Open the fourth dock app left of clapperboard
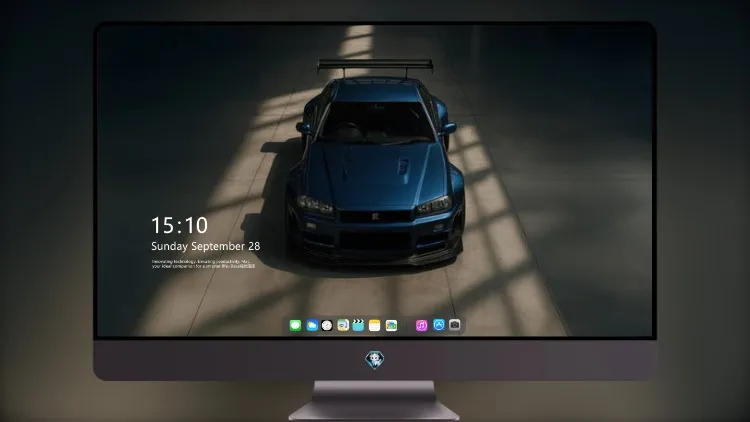Image resolution: width=750 pixels, height=422 pixels. pos(342,326)
